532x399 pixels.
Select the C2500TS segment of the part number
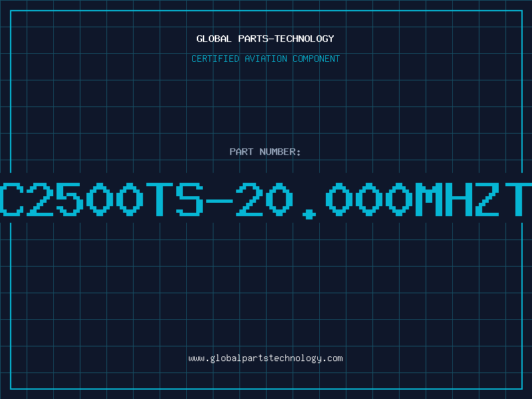pos(102,199)
